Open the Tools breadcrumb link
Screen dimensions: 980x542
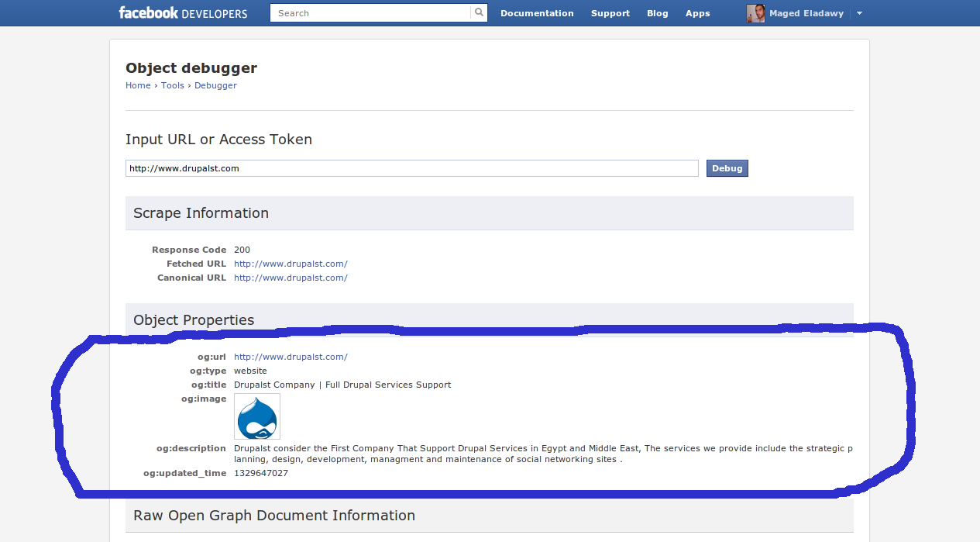(173, 85)
